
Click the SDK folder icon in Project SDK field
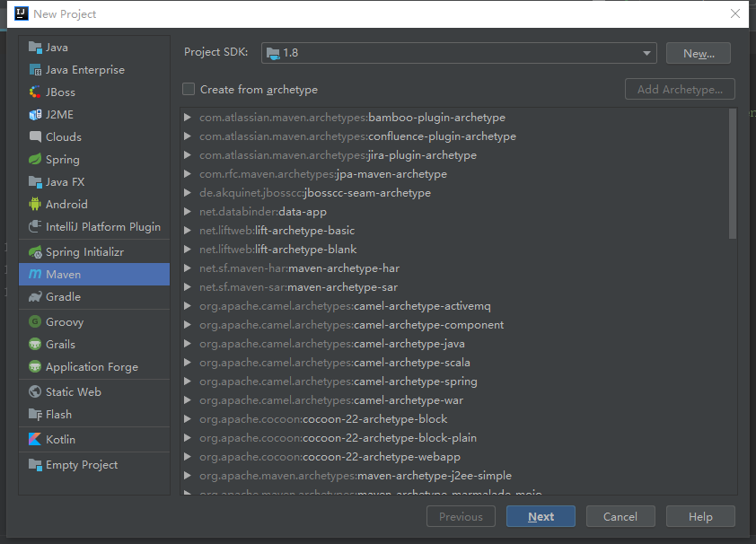point(273,53)
